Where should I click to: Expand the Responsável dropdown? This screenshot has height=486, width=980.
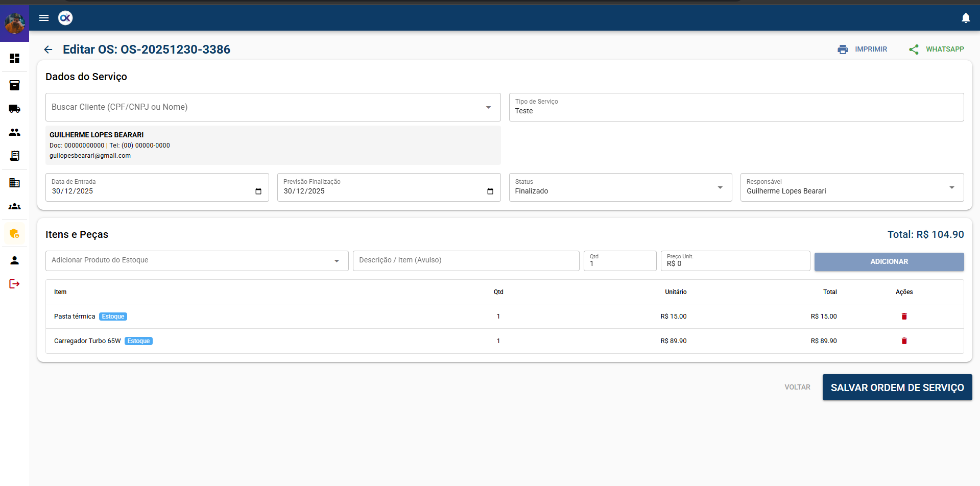tap(951, 187)
